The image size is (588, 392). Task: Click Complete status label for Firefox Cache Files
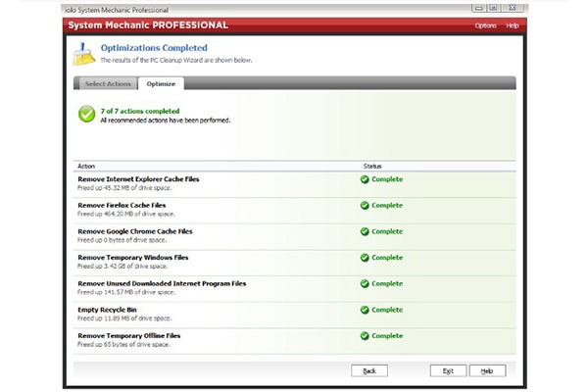pos(387,205)
